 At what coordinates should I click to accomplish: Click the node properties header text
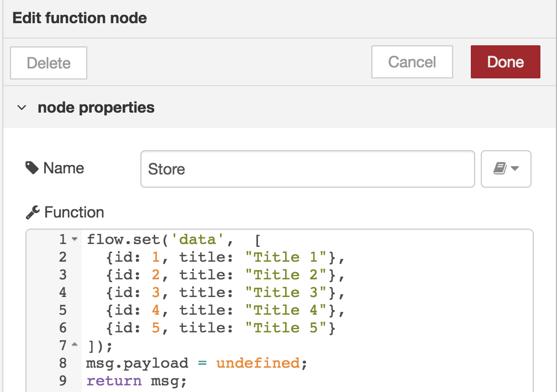click(96, 107)
